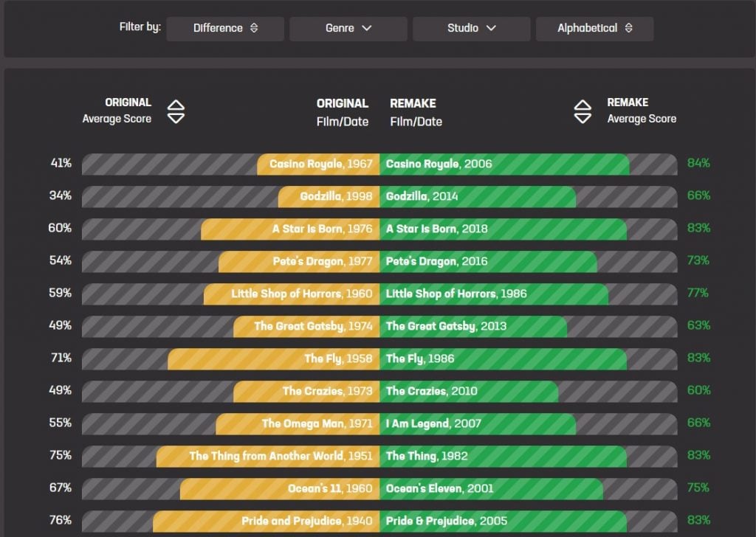Open Pride and Prejudice, 1940 entry

pos(267,521)
